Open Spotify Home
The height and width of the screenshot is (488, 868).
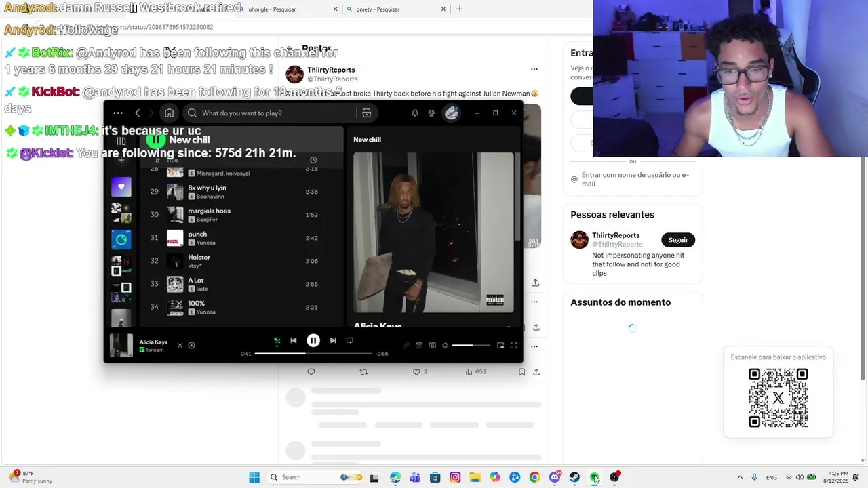[x=170, y=113]
